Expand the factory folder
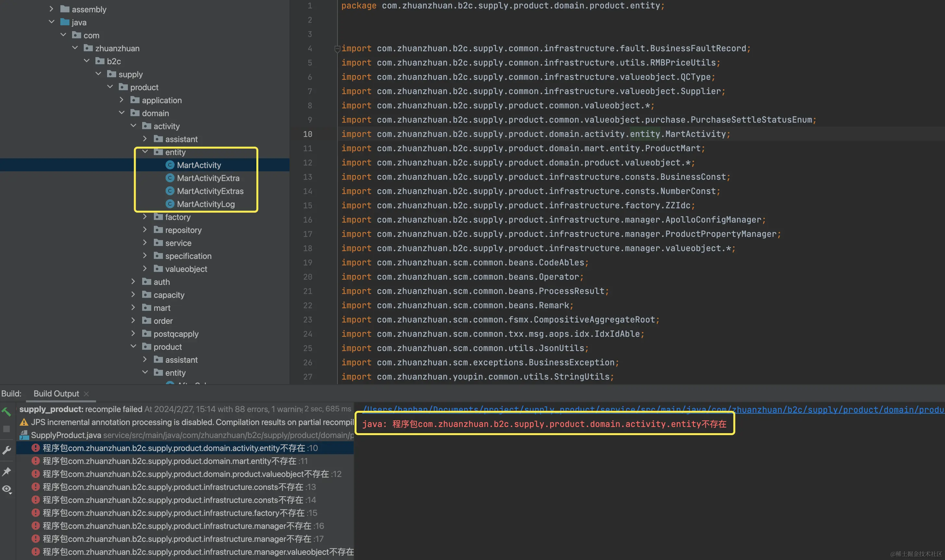945x560 pixels. [145, 217]
